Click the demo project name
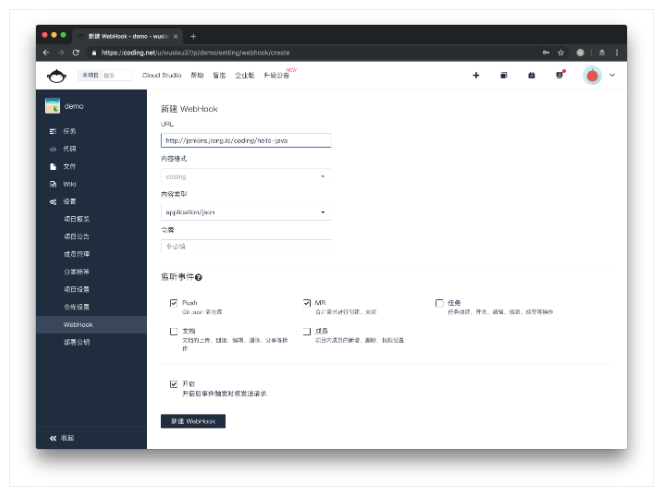 click(x=74, y=106)
